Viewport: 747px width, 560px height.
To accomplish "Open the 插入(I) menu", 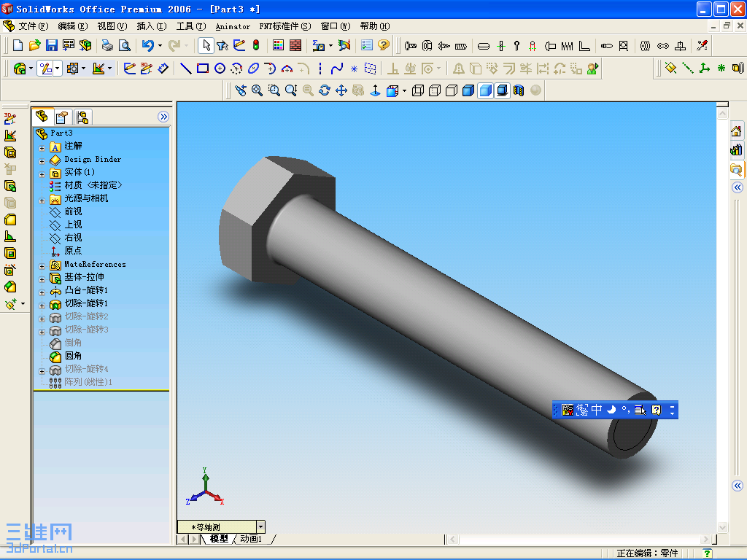I will tap(152, 26).
